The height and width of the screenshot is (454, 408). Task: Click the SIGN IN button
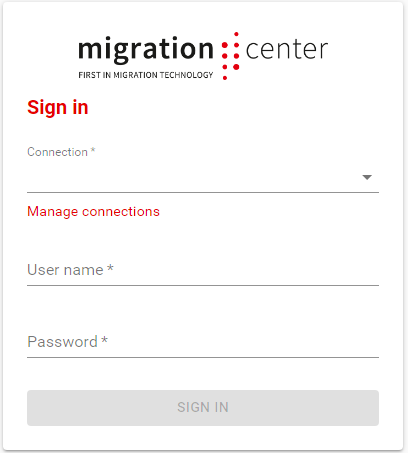(203, 408)
